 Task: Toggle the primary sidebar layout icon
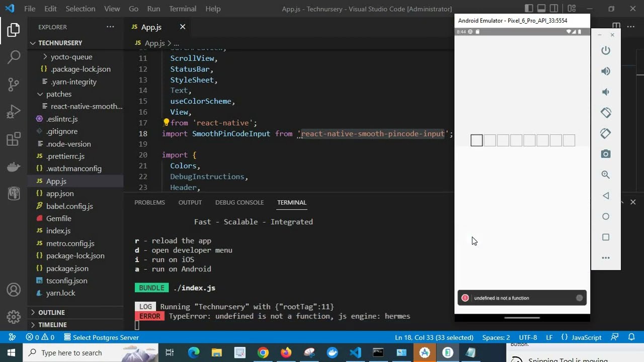pos(529,9)
